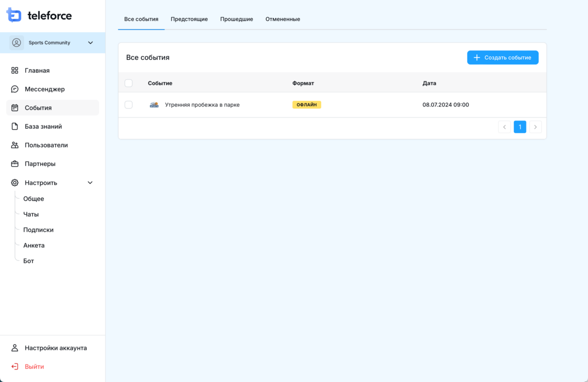Click the red Выйти logout icon
This screenshot has height=382, width=588.
pyautogui.click(x=15, y=366)
